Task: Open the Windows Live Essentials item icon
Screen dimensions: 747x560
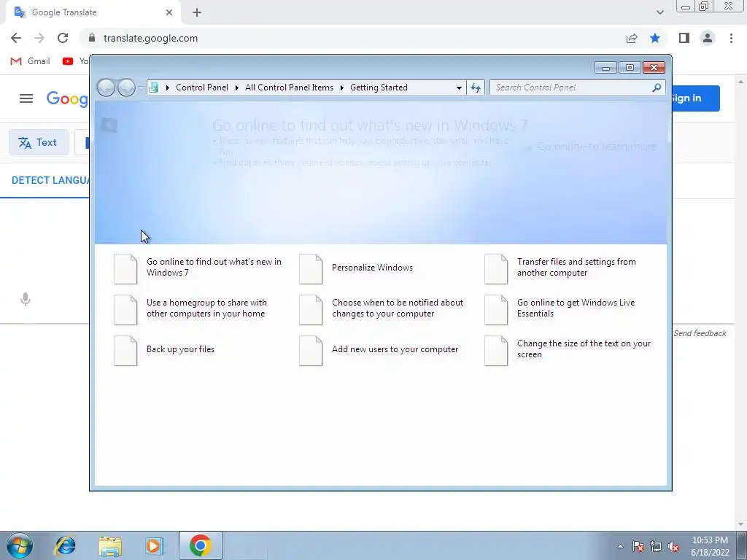Action: point(496,310)
